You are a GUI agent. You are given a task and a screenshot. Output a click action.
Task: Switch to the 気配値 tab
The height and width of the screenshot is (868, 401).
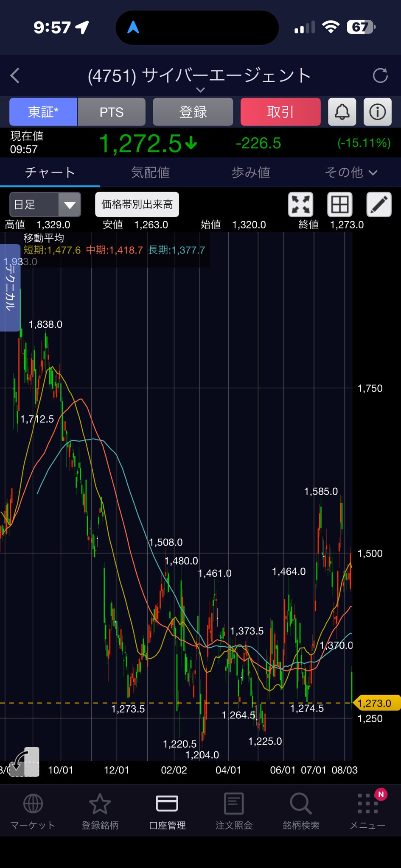point(150,172)
